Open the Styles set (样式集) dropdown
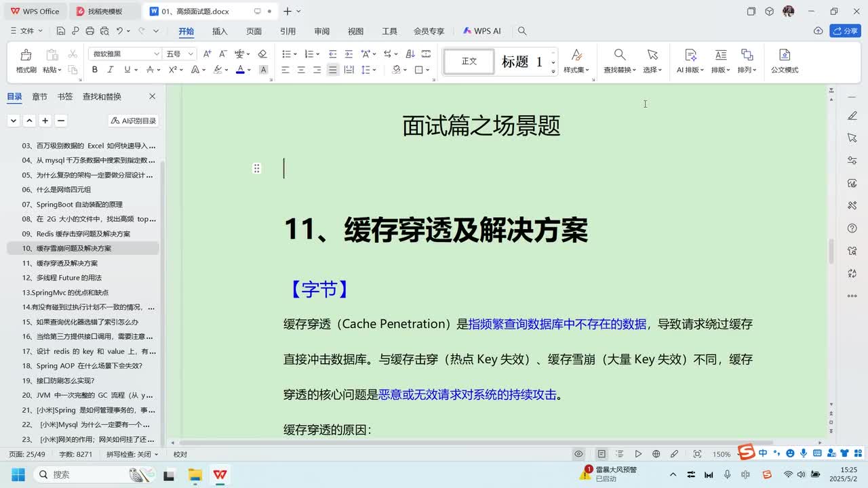868x488 pixels. [x=576, y=70]
